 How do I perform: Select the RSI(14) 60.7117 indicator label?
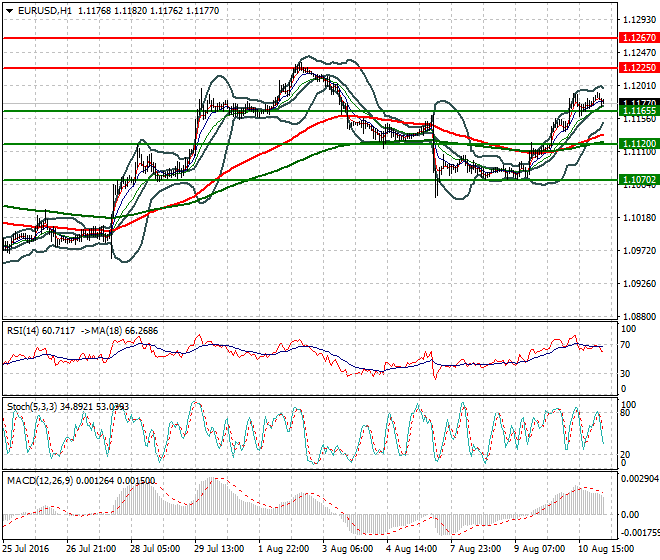tap(41, 331)
